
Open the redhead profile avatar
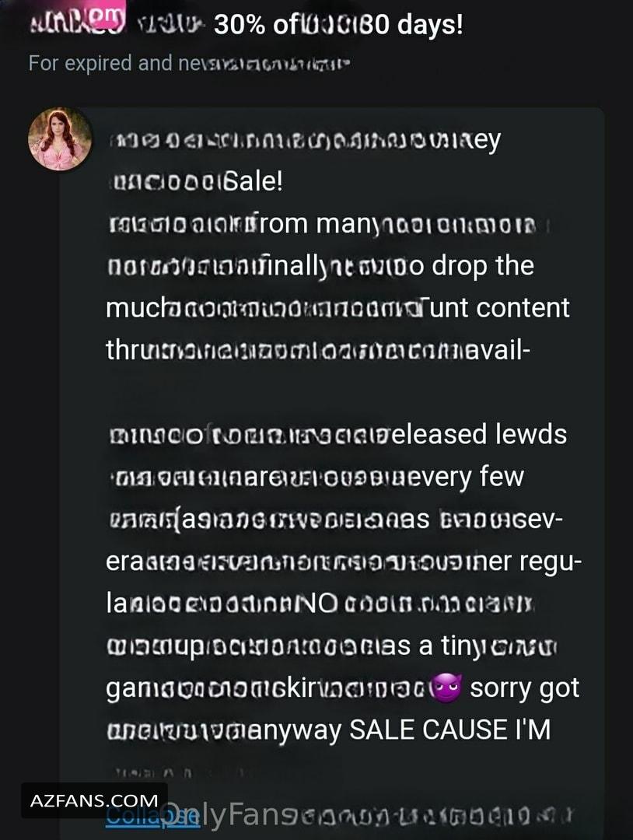(60, 139)
